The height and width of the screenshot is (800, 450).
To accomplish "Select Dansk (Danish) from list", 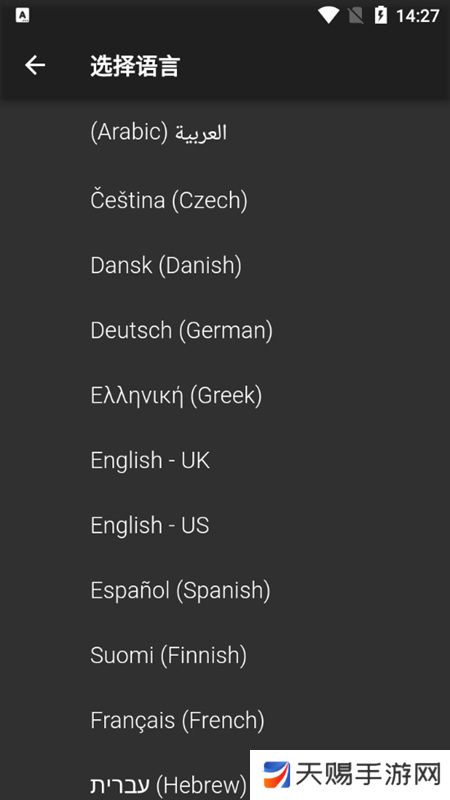I will [225, 265].
